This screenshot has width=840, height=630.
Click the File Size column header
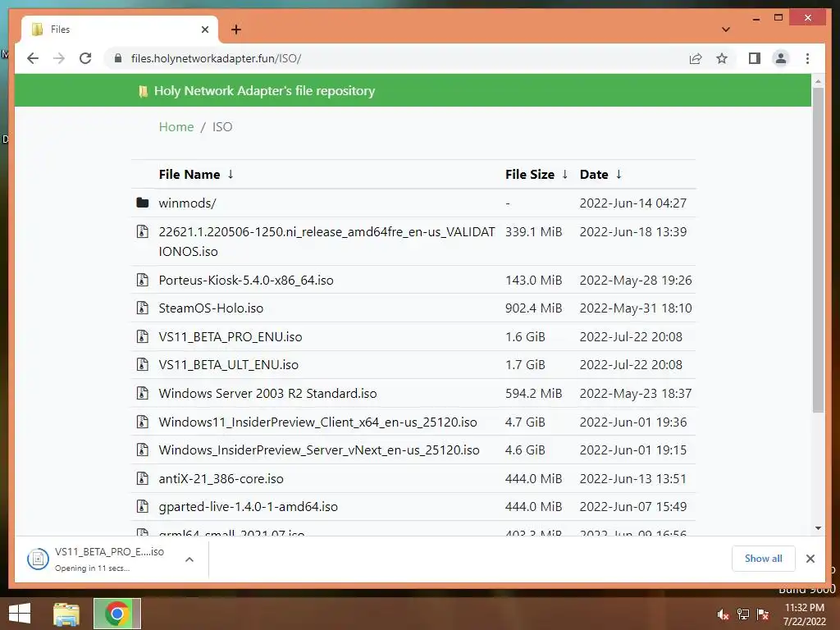point(530,174)
